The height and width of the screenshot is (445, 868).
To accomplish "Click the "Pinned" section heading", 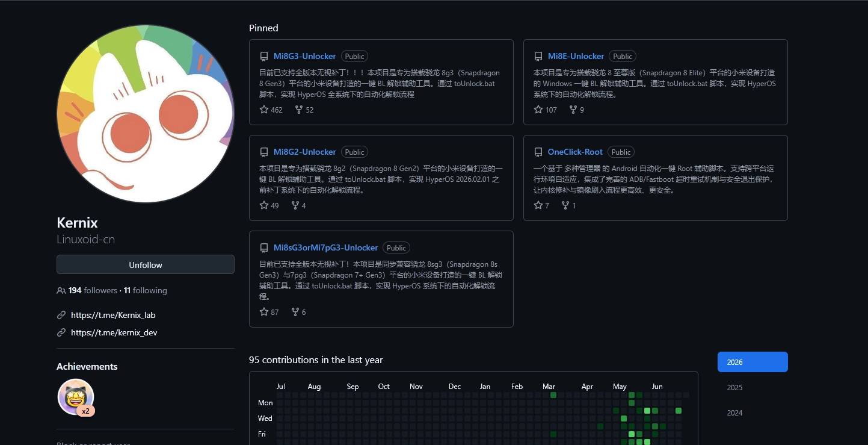I will [263, 28].
